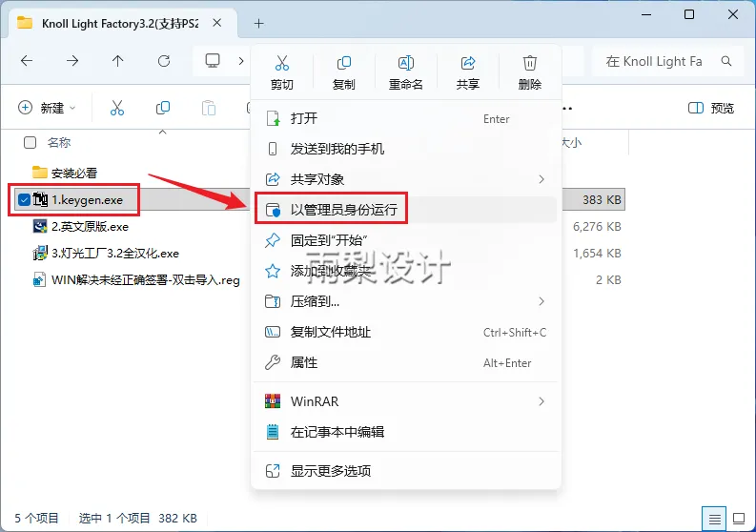Screen dimensions: 756x532
Task: Open a new Explorer tab with plus
Action: pos(259,23)
